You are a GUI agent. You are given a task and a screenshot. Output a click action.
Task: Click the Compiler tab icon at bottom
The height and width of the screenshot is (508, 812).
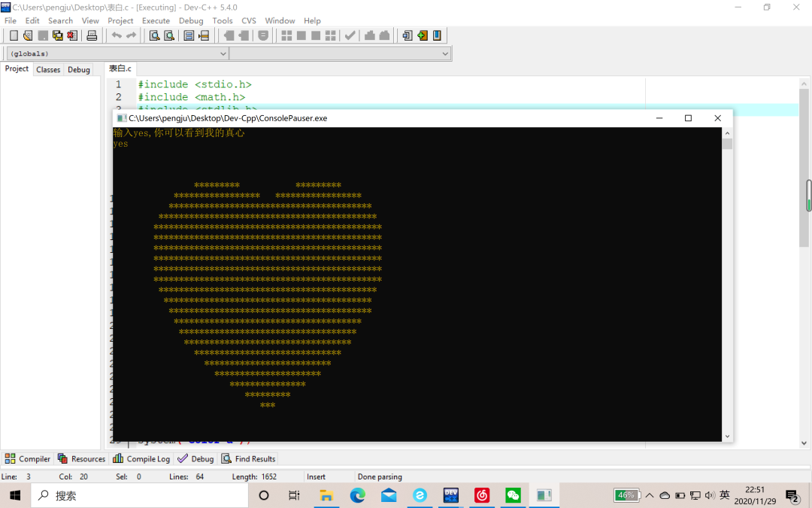tap(10, 459)
